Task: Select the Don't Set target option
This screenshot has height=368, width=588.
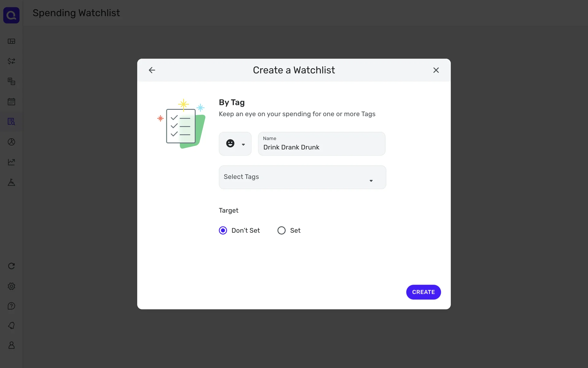Action: [x=223, y=230]
